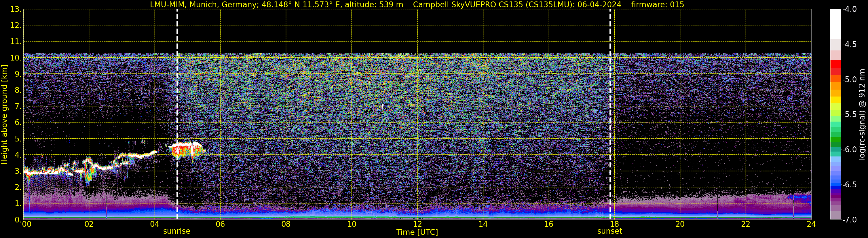This screenshot has width=868, height=238.
Task: Click the '12' time axis tick label
Action: (x=417, y=224)
